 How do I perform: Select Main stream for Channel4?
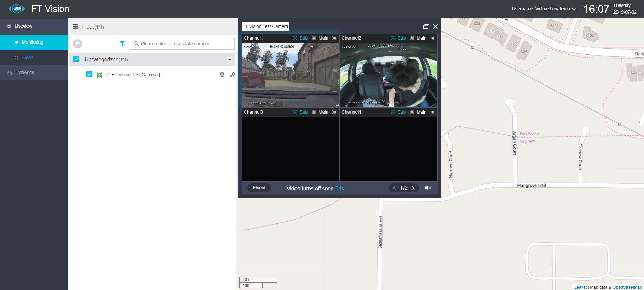point(418,112)
